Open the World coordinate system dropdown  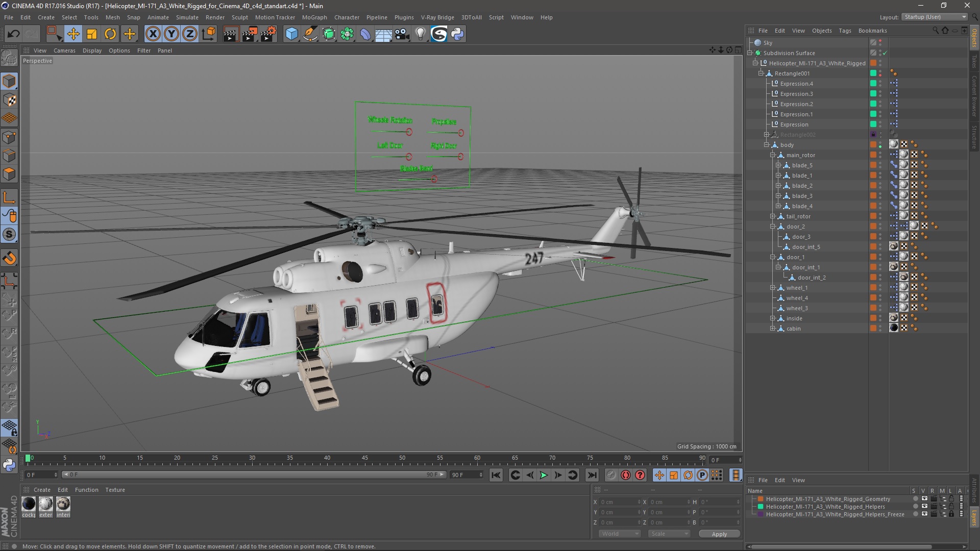620,534
